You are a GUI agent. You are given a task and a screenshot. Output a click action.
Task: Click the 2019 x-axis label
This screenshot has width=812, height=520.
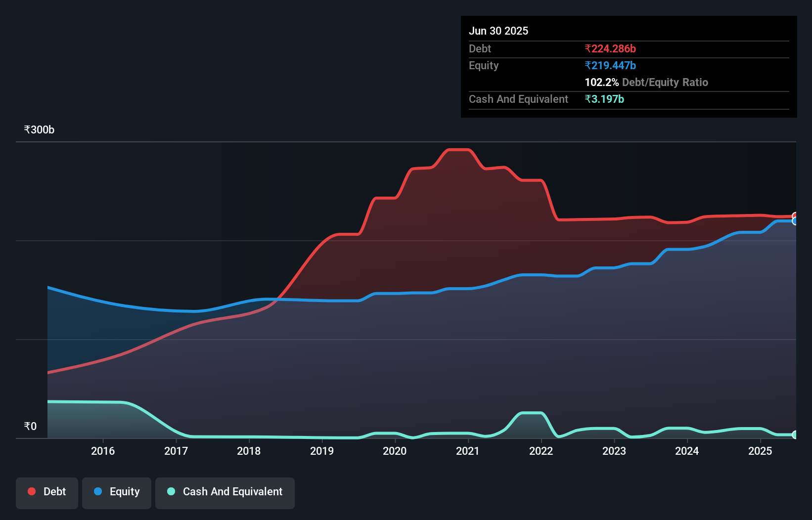pos(322,451)
